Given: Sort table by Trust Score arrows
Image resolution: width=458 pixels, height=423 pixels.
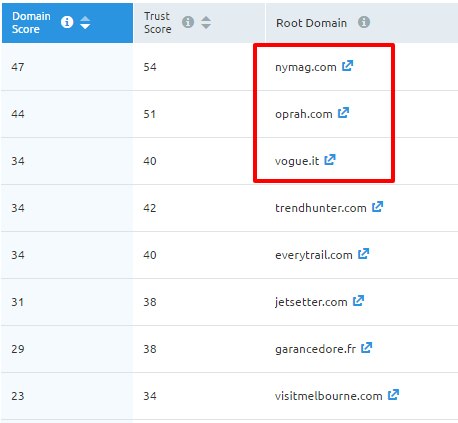Looking at the screenshot, I should [206, 22].
